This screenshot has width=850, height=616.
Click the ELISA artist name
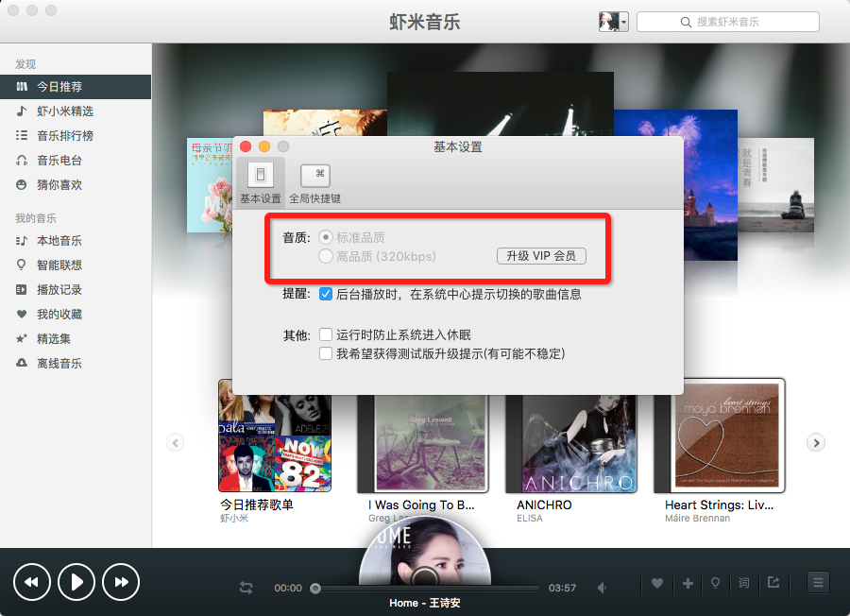click(530, 519)
